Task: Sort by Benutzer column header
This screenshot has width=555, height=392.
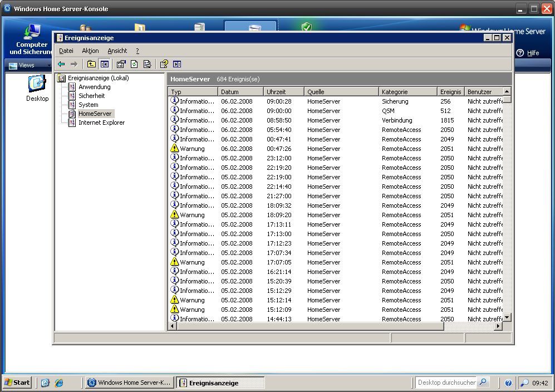Action: (x=484, y=92)
